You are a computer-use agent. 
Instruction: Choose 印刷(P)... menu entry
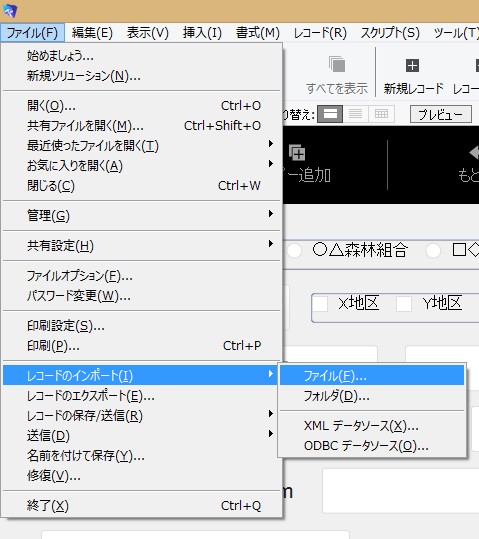[142, 345]
